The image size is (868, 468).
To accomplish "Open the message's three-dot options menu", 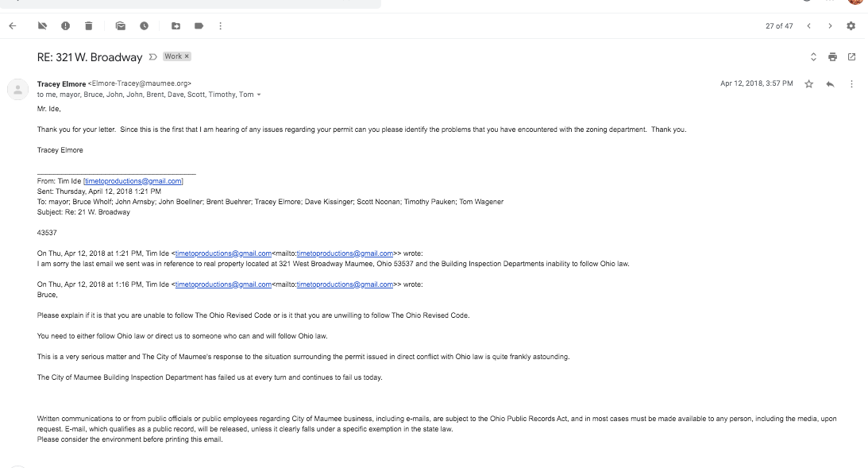I will click(851, 84).
